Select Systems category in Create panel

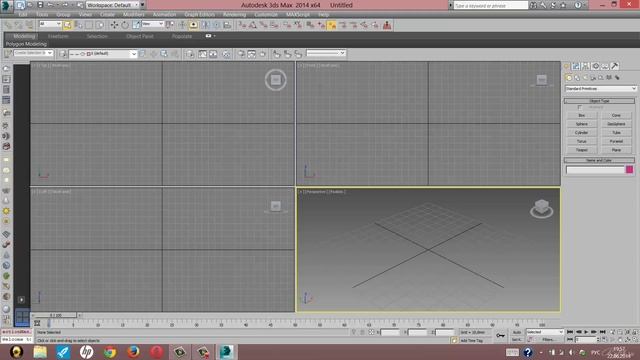pos(617,78)
